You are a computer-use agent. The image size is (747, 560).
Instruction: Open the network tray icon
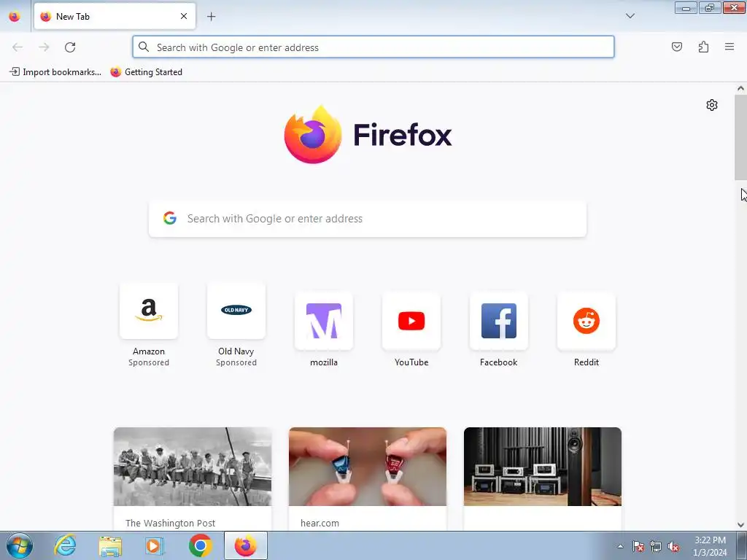656,547
